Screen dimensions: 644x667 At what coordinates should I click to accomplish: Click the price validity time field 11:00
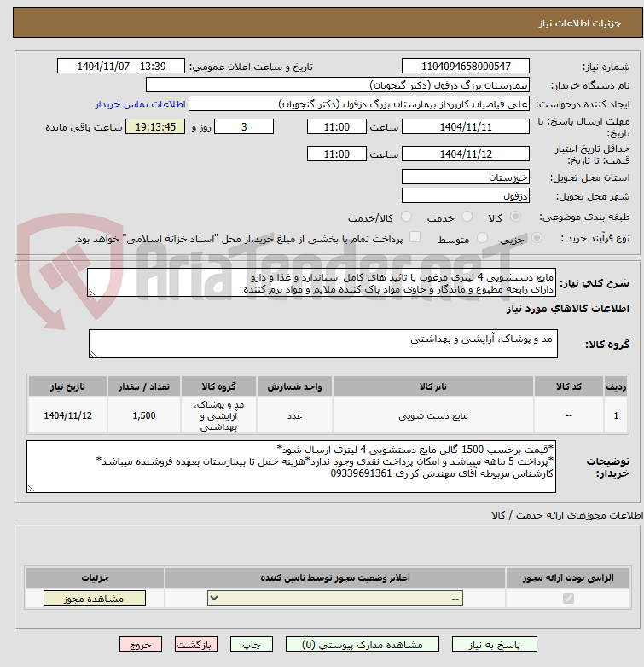[x=336, y=154]
